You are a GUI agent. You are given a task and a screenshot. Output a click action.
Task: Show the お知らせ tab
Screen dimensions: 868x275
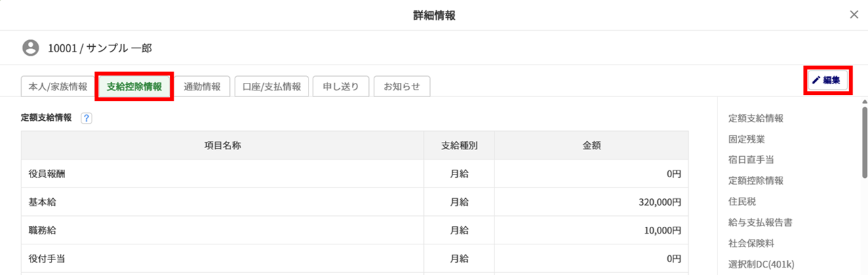point(401,87)
